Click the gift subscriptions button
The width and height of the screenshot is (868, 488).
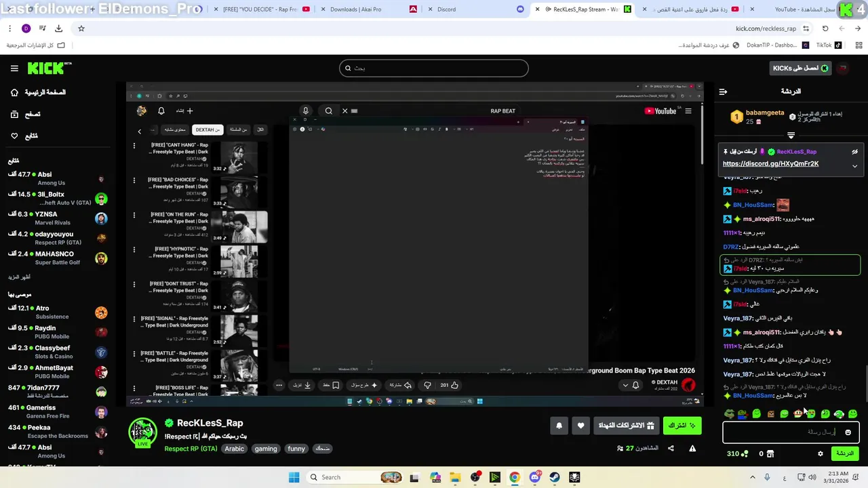pyautogui.click(x=626, y=426)
